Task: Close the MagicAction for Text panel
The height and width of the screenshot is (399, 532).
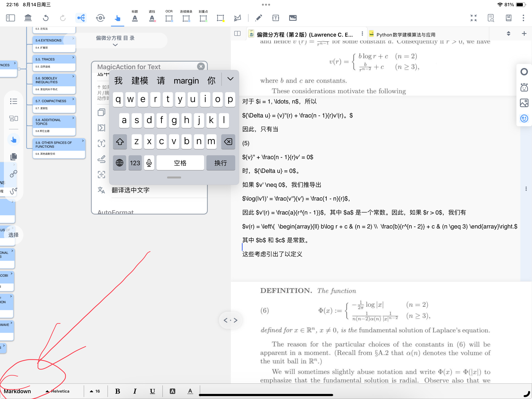Action: [201, 66]
